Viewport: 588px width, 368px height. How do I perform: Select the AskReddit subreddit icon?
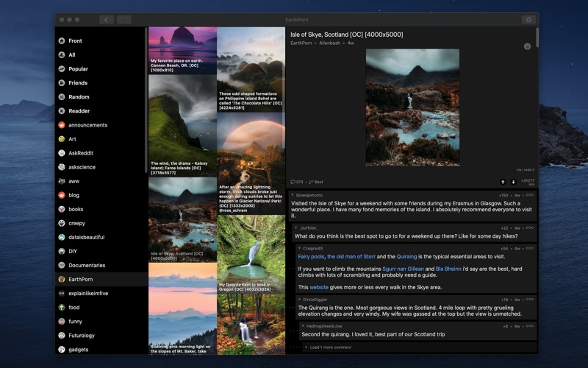[62, 153]
